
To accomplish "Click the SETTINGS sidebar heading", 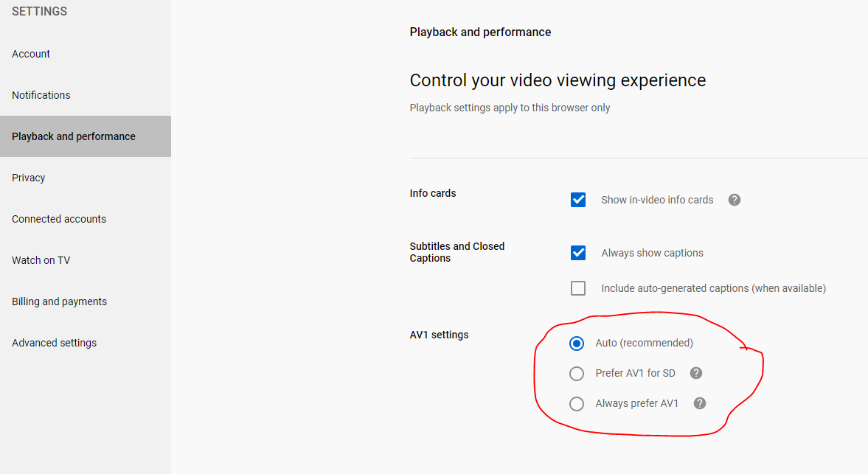I will (x=40, y=12).
